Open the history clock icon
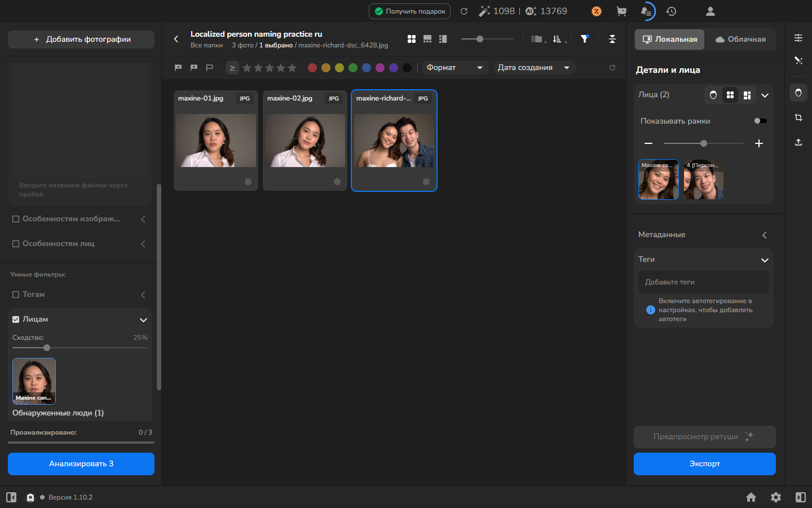Viewport: 812px width, 508px height. tap(671, 11)
